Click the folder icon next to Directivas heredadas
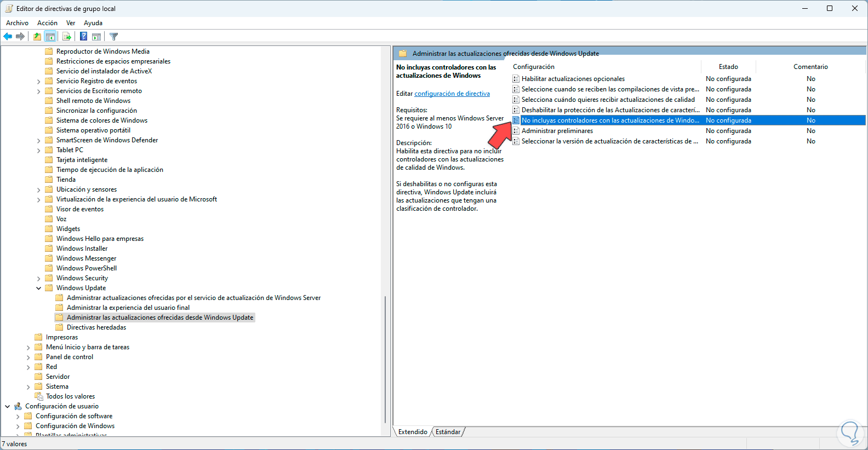This screenshot has height=450, width=868. (x=59, y=327)
